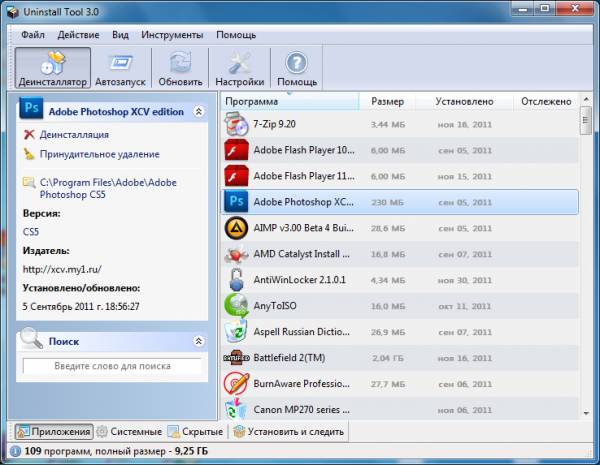Click the search field Введите слово для поиска
This screenshot has width=600, height=465.
[x=112, y=366]
